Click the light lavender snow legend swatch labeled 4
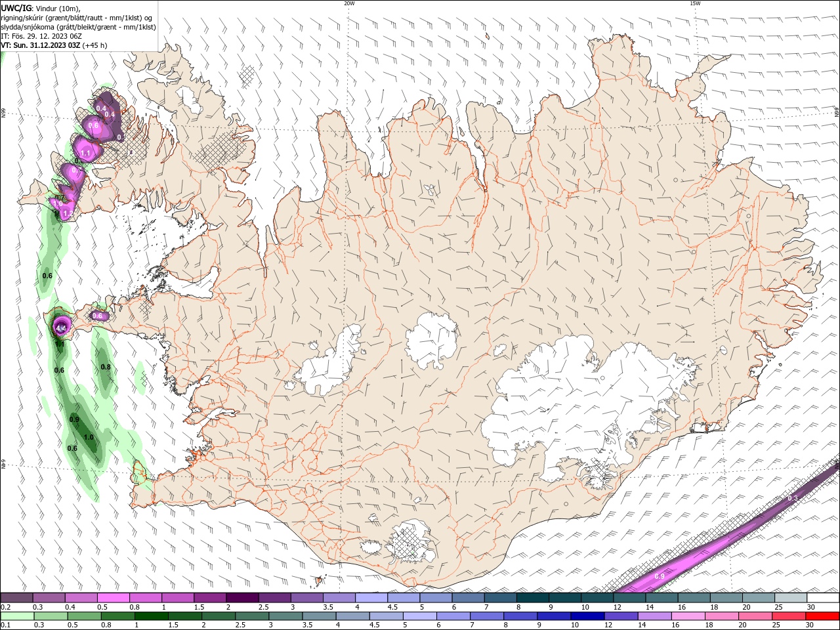 (x=371, y=598)
